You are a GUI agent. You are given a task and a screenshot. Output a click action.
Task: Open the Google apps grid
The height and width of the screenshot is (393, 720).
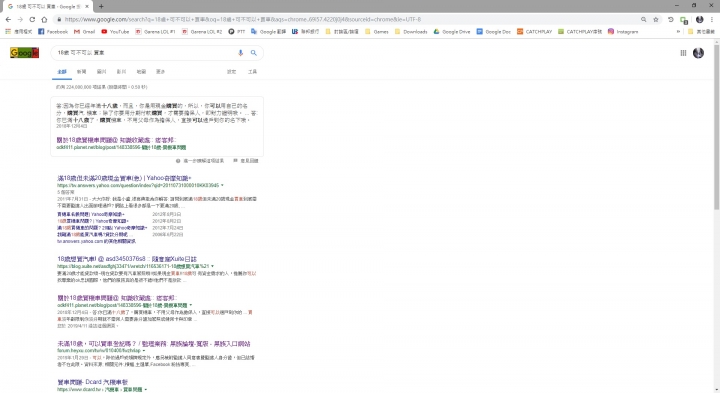[x=683, y=53]
